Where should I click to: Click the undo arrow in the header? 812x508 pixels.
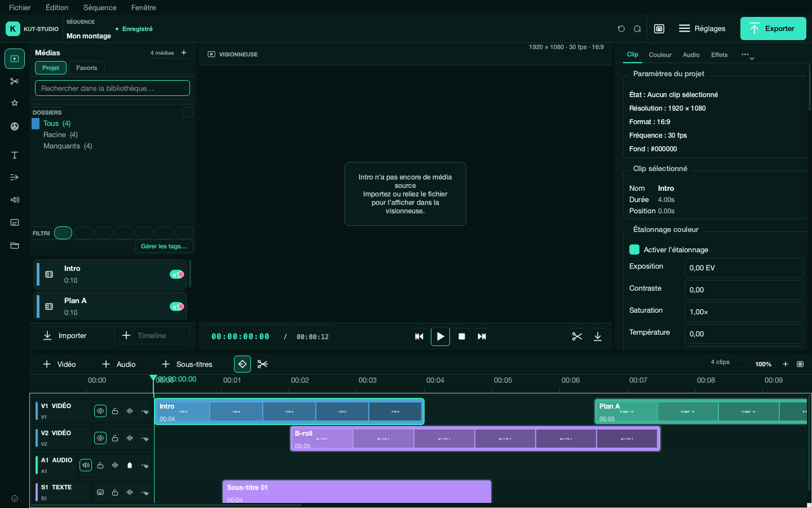pyautogui.click(x=621, y=29)
